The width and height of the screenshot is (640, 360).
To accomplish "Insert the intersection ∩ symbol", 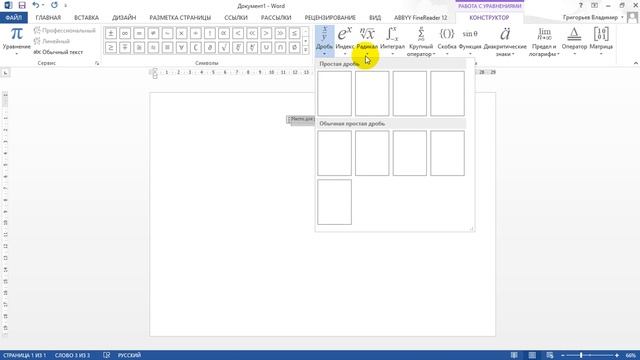I will 280,48.
